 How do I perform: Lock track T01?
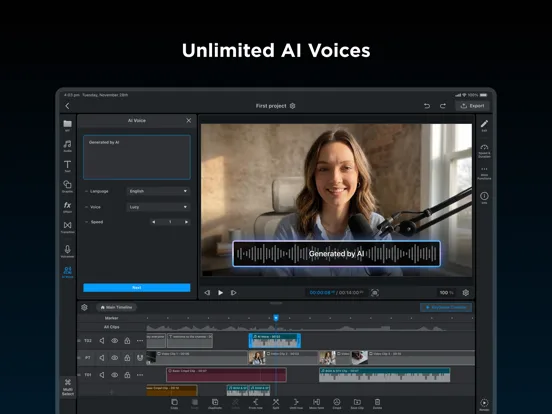tap(127, 375)
